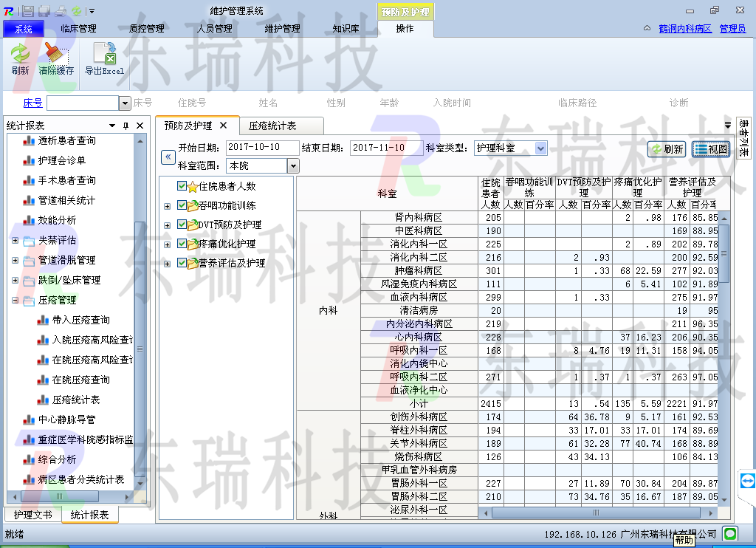Collapse 压疮管理 folder
The image size is (756, 548).
(x=15, y=300)
